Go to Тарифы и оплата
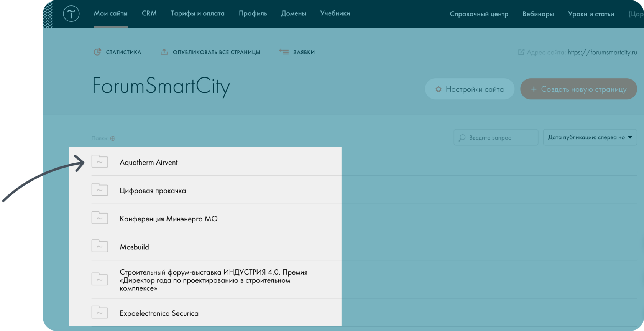 coord(198,13)
